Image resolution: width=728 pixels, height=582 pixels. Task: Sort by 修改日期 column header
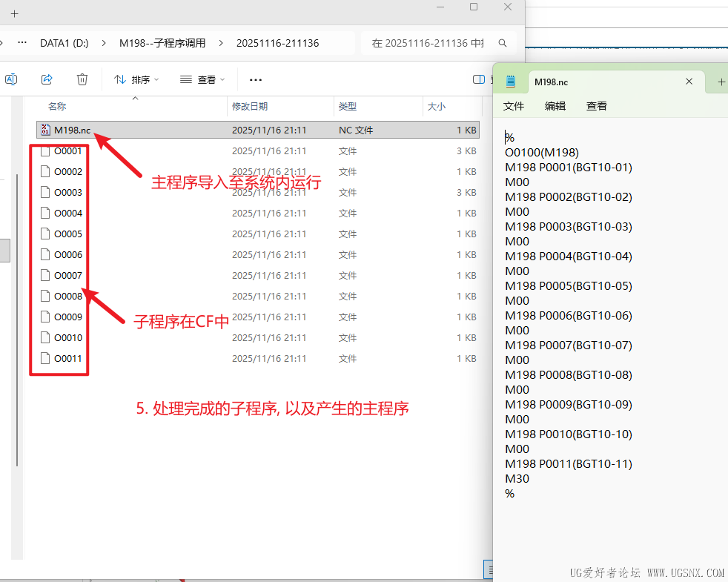click(250, 106)
